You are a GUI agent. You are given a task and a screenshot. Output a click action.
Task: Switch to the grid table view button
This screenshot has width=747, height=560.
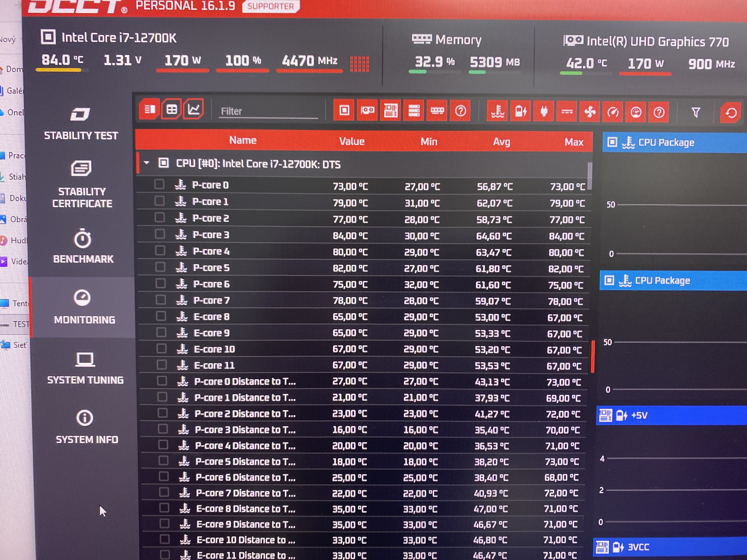172,109
